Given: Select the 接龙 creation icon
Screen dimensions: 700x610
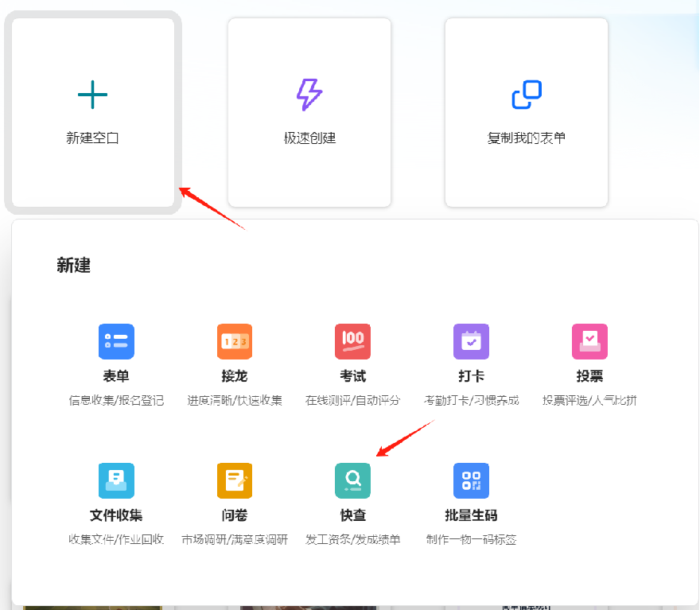Looking at the screenshot, I should tap(234, 341).
